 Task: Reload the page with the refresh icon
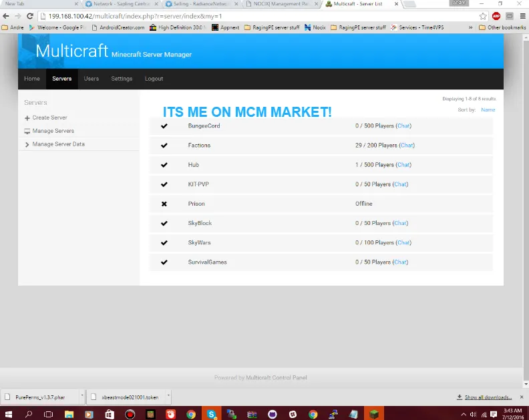30,16
